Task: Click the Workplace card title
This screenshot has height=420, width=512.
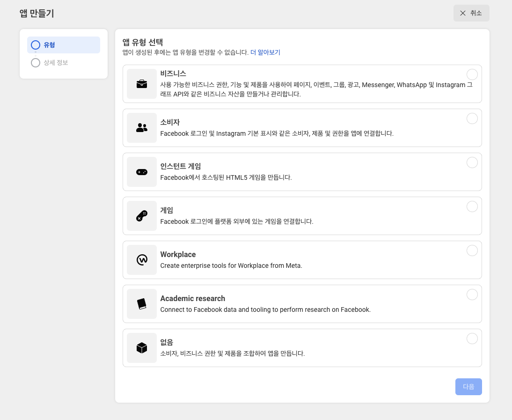Action: pyautogui.click(x=178, y=254)
